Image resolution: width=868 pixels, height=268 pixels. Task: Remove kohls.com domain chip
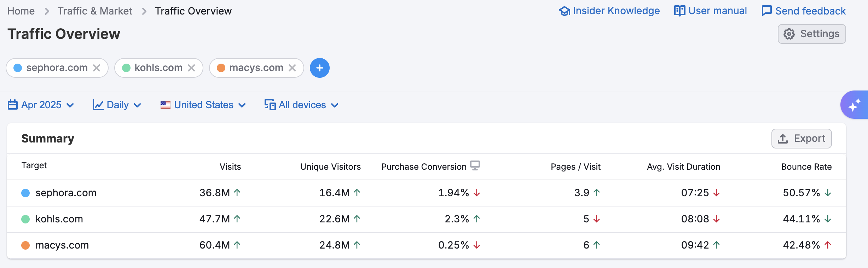[191, 68]
